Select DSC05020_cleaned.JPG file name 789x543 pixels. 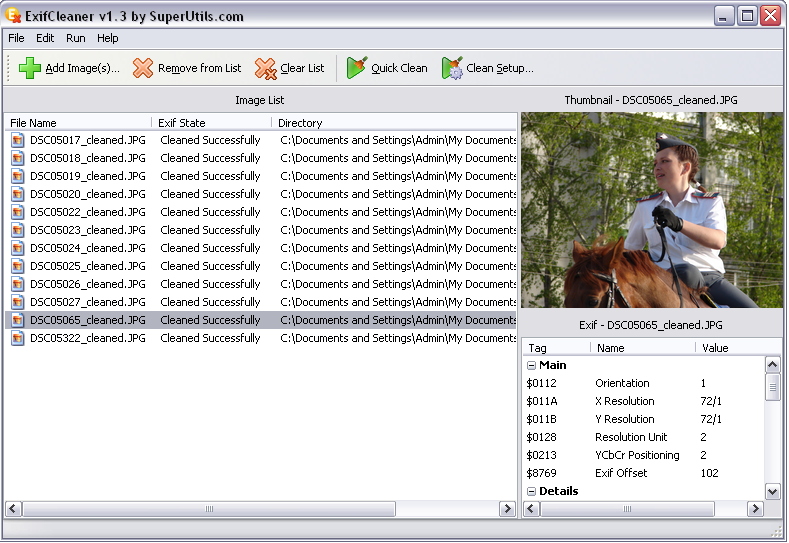[x=88, y=194]
